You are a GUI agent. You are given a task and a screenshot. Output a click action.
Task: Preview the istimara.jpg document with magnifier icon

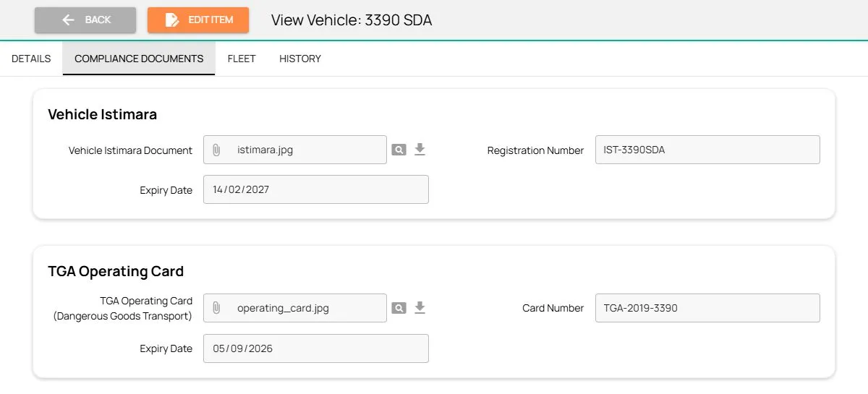tap(399, 150)
